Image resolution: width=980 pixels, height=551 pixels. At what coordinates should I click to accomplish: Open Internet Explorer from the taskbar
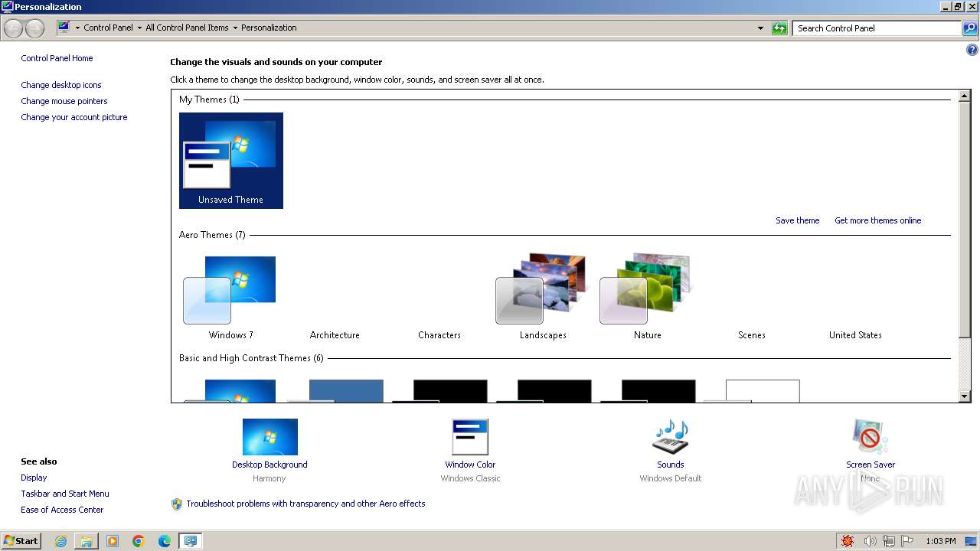[x=60, y=541]
